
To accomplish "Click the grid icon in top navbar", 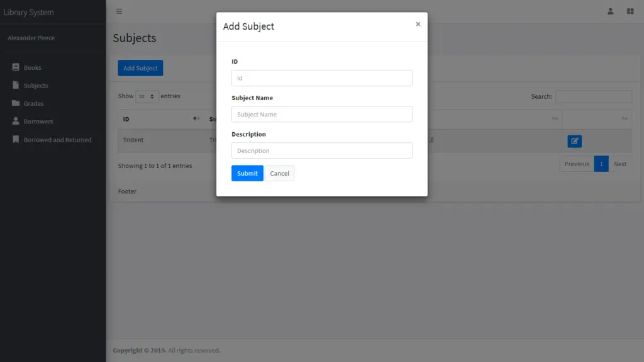I will tap(630, 11).
